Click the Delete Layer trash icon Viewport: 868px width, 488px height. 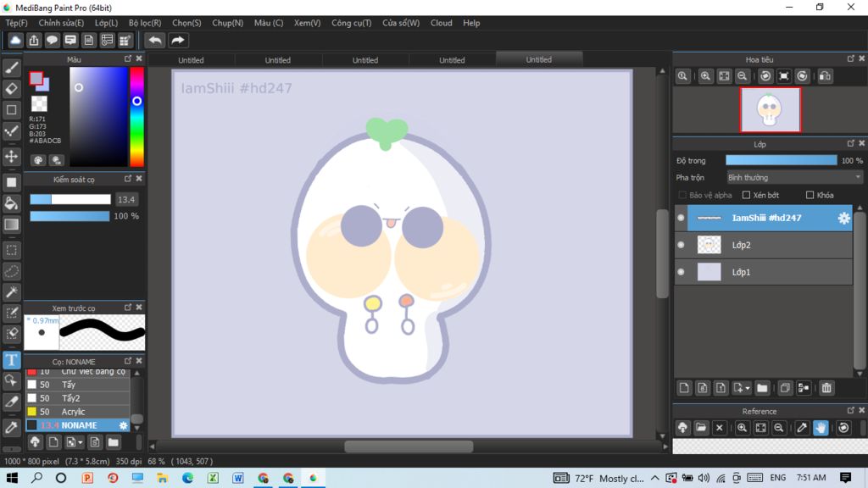[x=826, y=388]
